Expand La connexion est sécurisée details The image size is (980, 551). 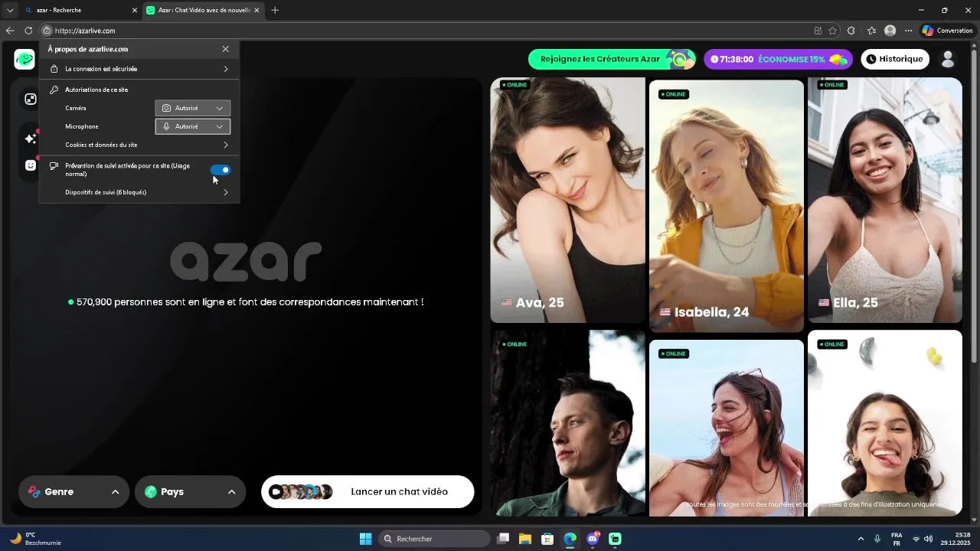coord(139,69)
